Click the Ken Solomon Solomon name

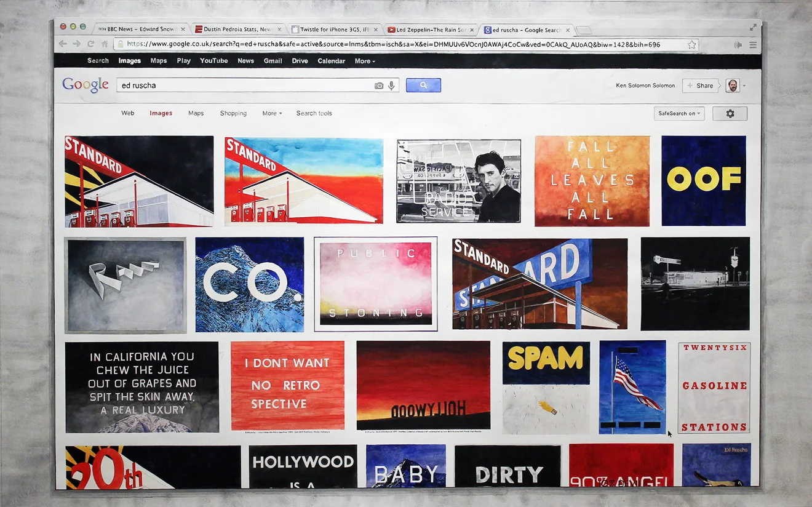coord(645,86)
